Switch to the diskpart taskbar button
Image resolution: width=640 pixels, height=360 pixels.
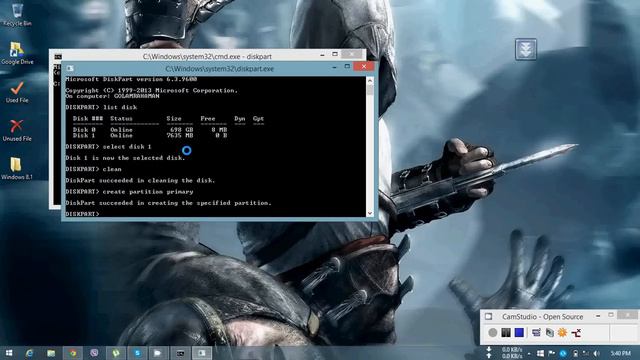tap(202, 353)
